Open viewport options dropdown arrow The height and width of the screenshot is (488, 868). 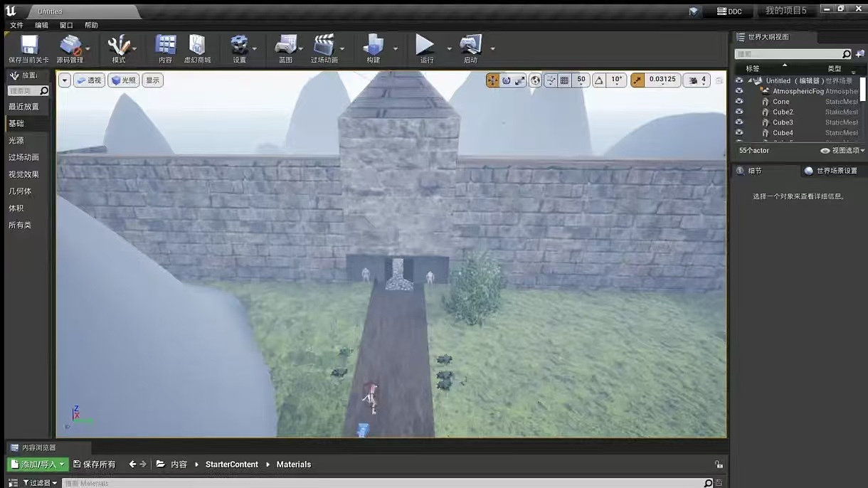tap(65, 80)
